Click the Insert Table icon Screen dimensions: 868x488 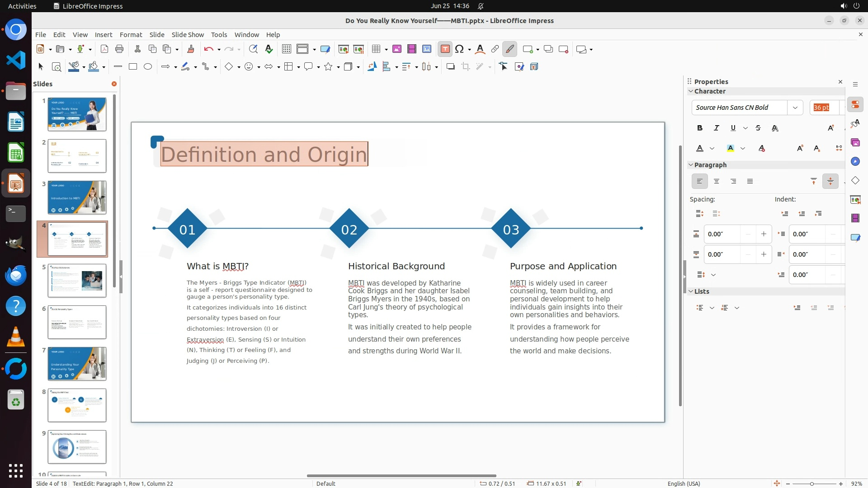pos(376,49)
